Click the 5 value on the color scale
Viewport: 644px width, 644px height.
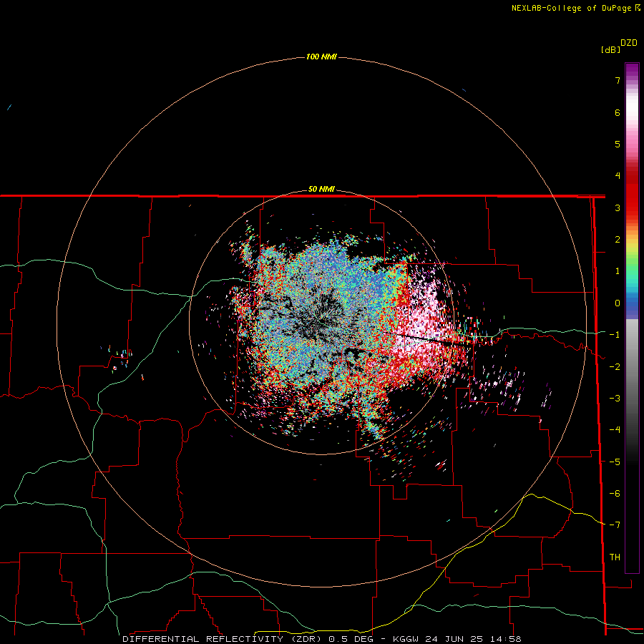tap(618, 144)
